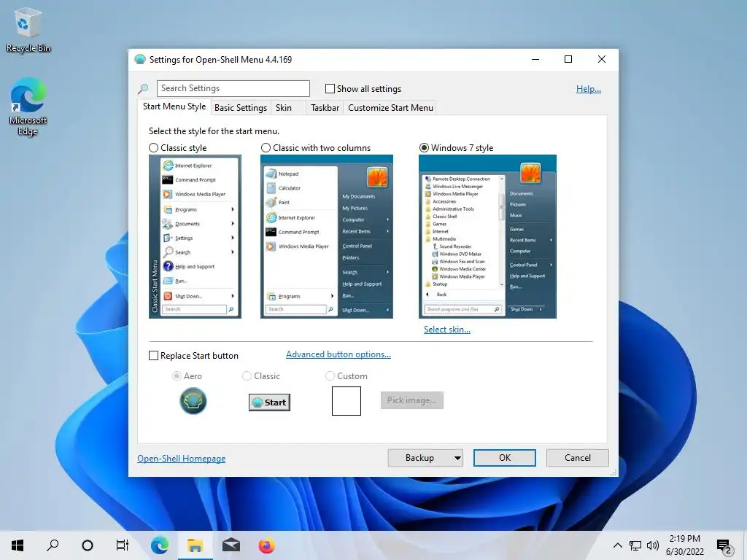The image size is (747, 560).
Task: Open the network status tray icon
Action: [635, 545]
